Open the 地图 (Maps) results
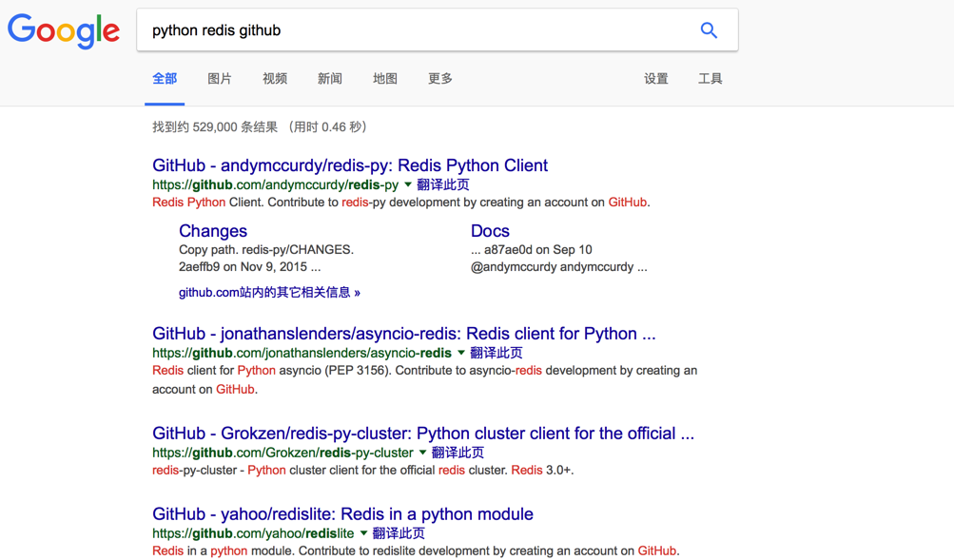 pyautogui.click(x=384, y=79)
